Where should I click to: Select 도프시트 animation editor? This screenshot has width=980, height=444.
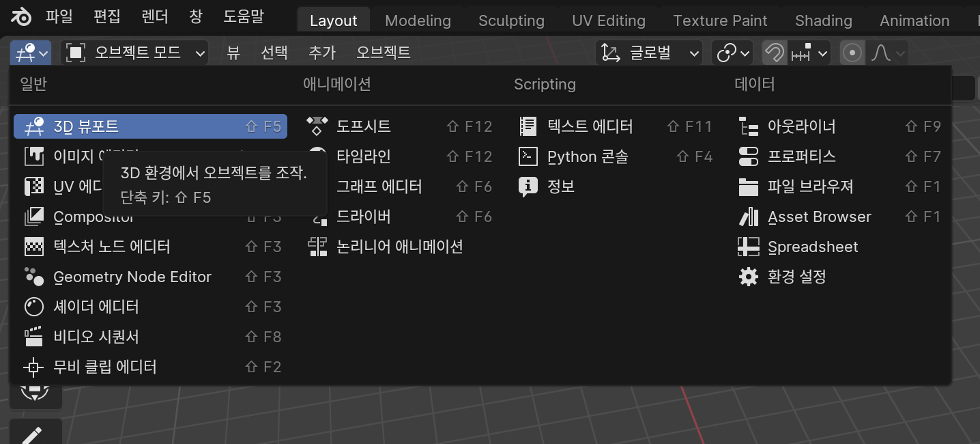pyautogui.click(x=400, y=126)
